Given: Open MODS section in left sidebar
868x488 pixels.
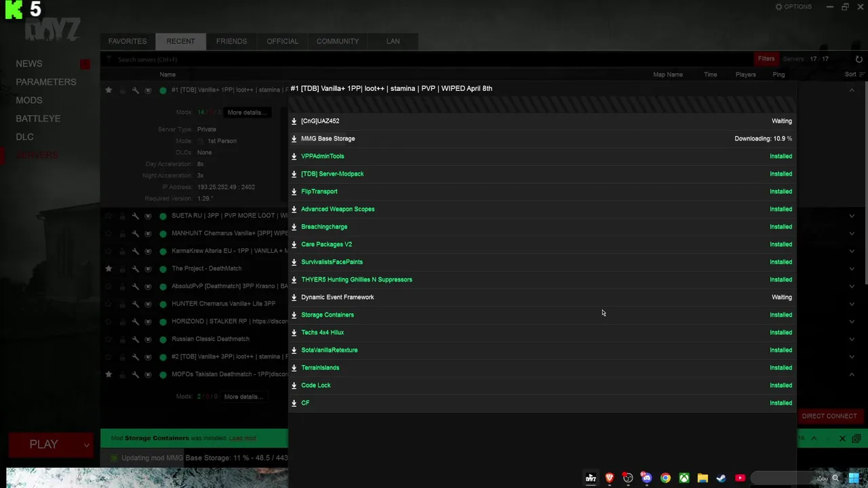Looking at the screenshot, I should [29, 100].
